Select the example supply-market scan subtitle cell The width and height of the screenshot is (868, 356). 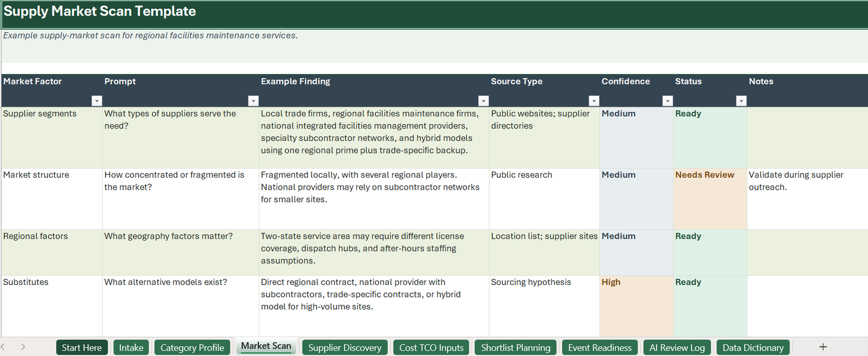[x=435, y=46]
